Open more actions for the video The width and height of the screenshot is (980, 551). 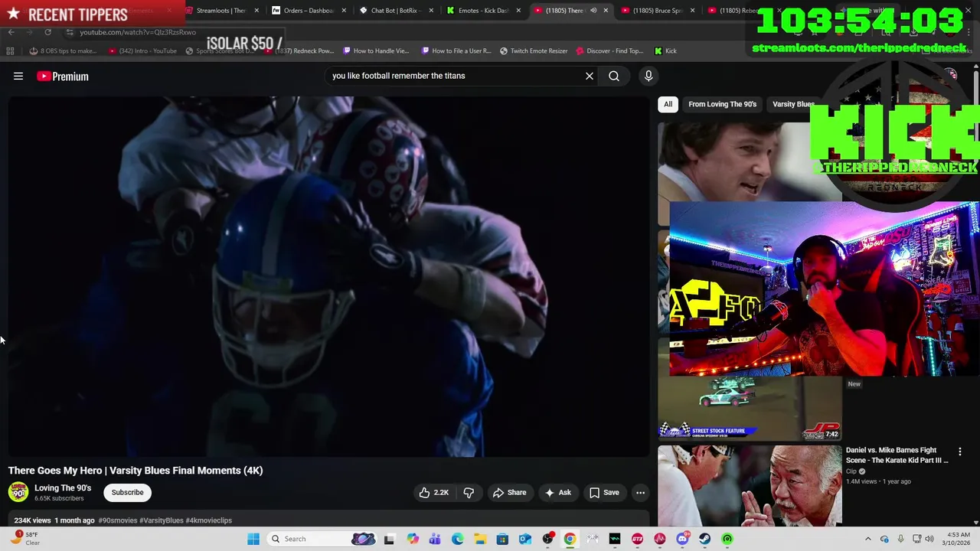(x=641, y=493)
